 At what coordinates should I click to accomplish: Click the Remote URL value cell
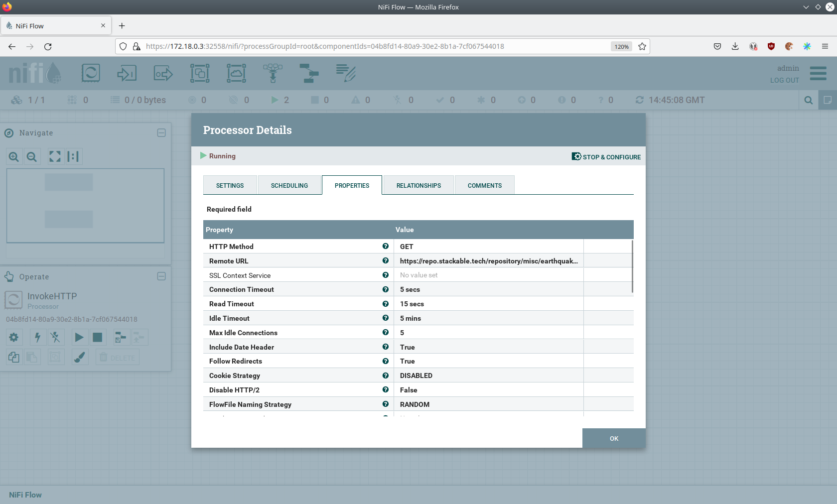[x=488, y=261]
